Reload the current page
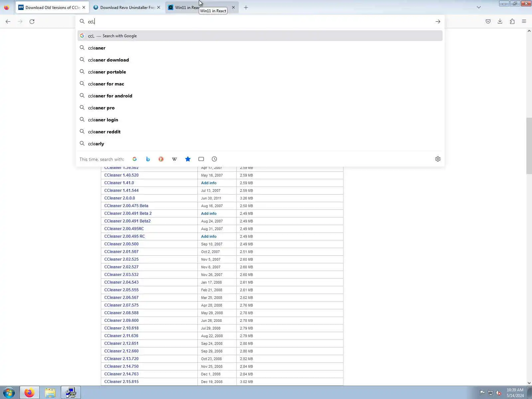The width and height of the screenshot is (532, 399). coord(32,22)
